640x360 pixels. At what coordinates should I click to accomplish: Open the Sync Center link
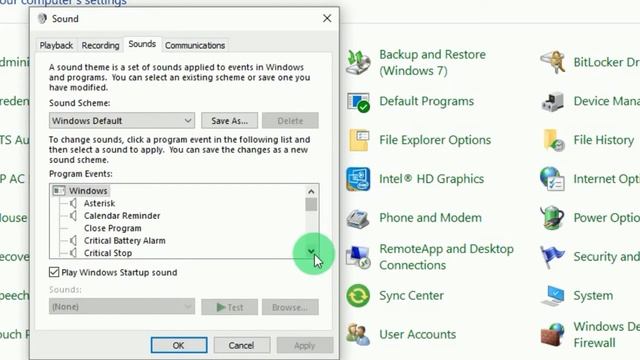[x=411, y=296]
